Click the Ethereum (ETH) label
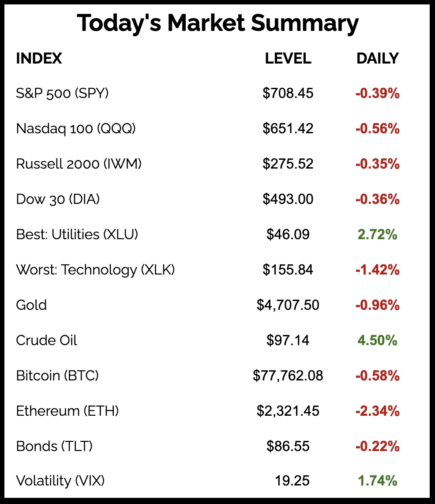Image resolution: width=435 pixels, height=504 pixels. pos(67,411)
